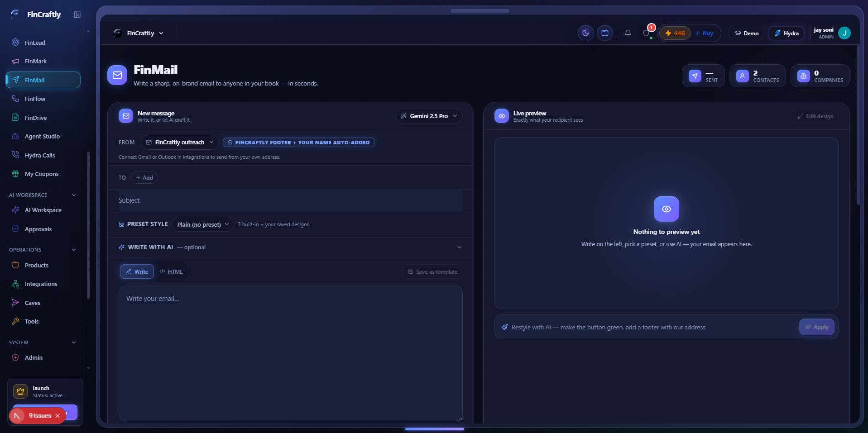Add a recipient with the Add button

coord(144,178)
